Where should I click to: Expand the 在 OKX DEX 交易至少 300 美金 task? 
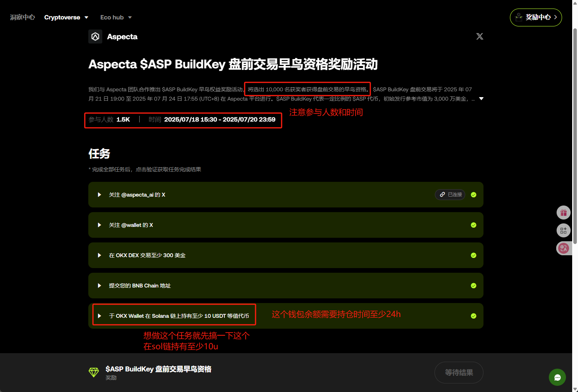(x=99, y=255)
